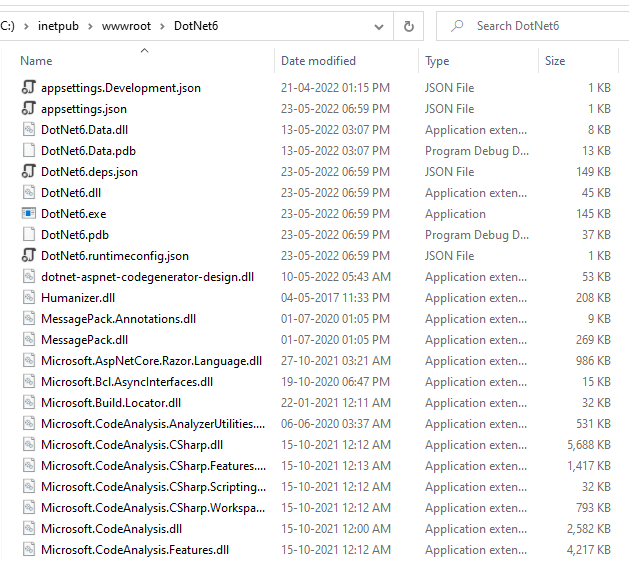
Task: Refresh the DotNet6 folder view
Action: click(x=408, y=26)
